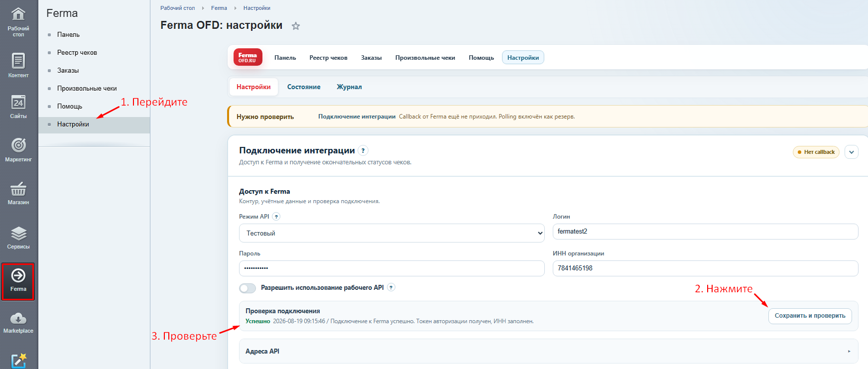This screenshot has width=868, height=369.
Task: Open Заказы in the top Ferma menu
Action: coord(372,58)
